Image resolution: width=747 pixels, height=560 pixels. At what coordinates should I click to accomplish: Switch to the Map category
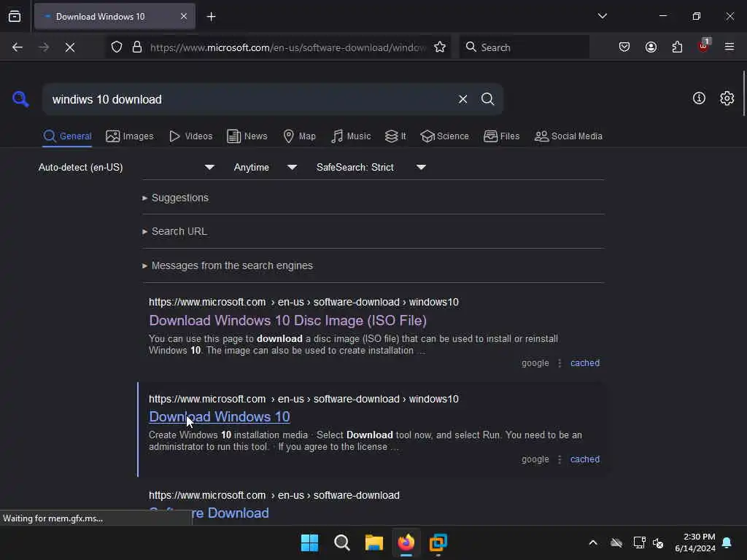[299, 136]
